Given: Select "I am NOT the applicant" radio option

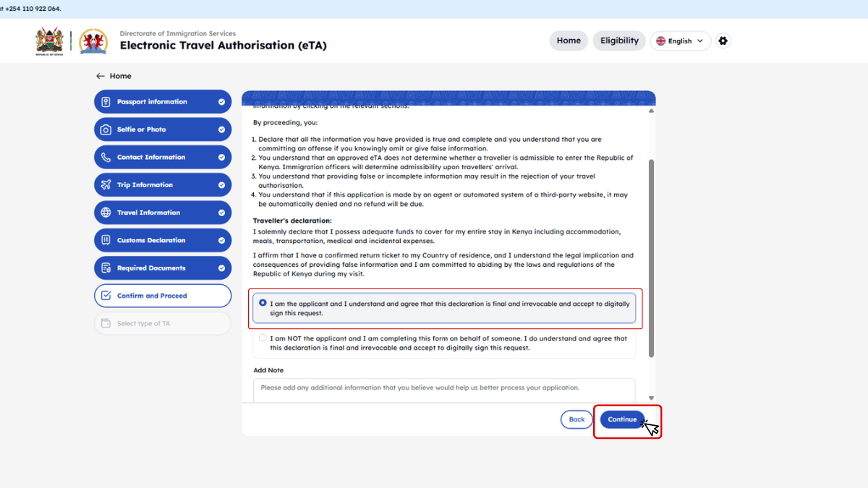Looking at the screenshot, I should [263, 338].
